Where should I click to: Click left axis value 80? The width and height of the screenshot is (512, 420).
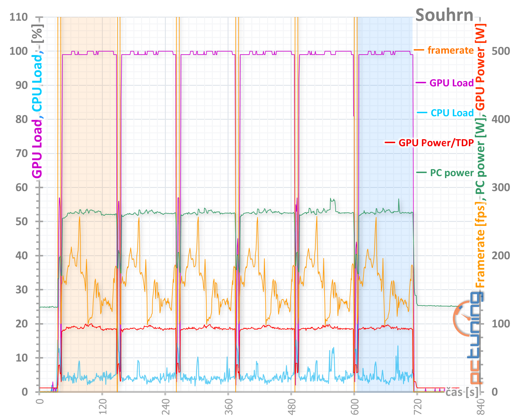(x=22, y=119)
